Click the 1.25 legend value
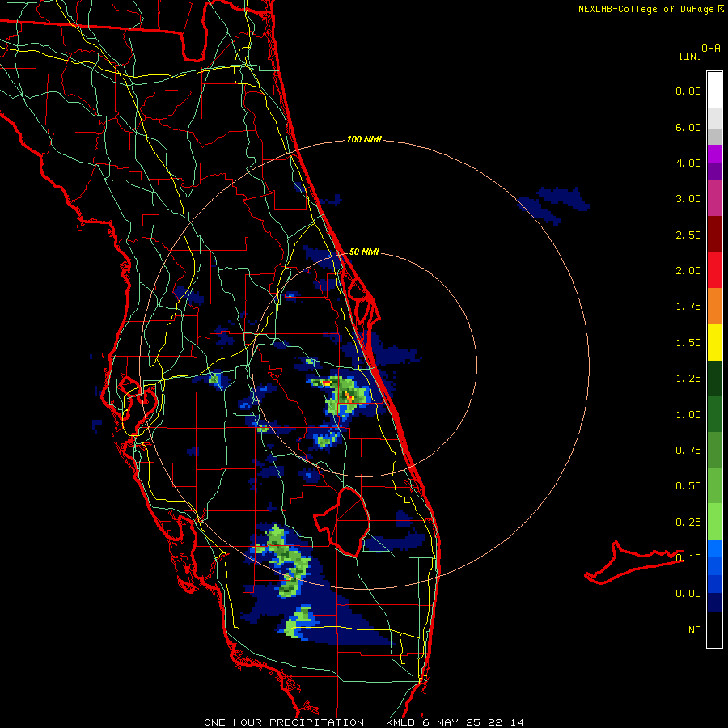Screen dimensions: 728x728 coord(688,379)
